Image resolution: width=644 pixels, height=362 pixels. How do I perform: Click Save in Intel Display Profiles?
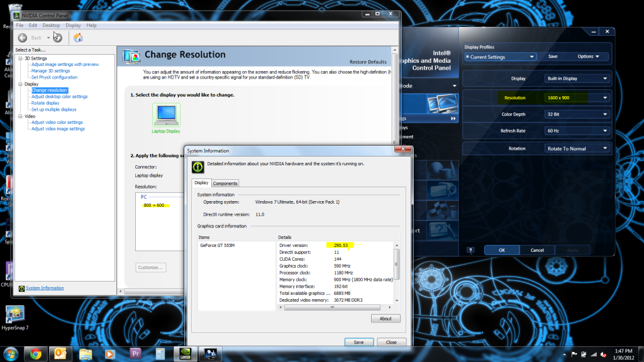pyautogui.click(x=553, y=56)
